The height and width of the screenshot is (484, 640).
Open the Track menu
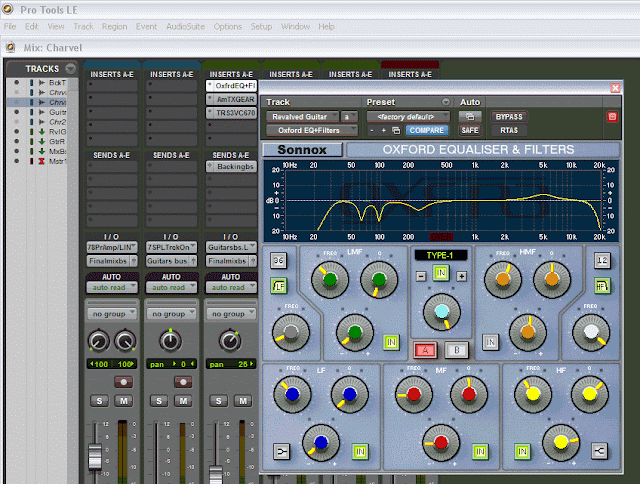coord(83,27)
